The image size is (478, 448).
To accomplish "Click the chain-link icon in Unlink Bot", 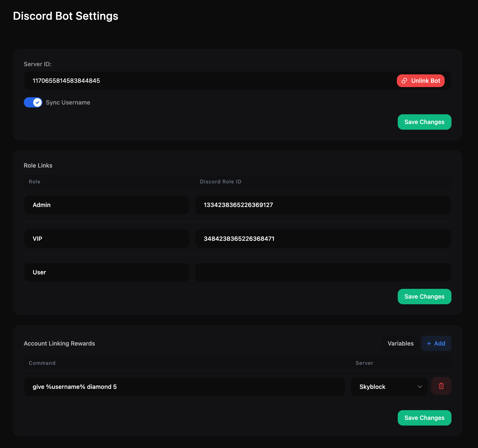I will 404,81.
